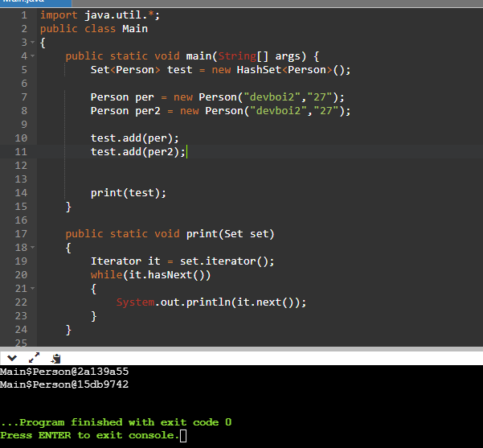Click line number 1 in the gutter
This screenshot has width=483, height=448.
[24, 15]
